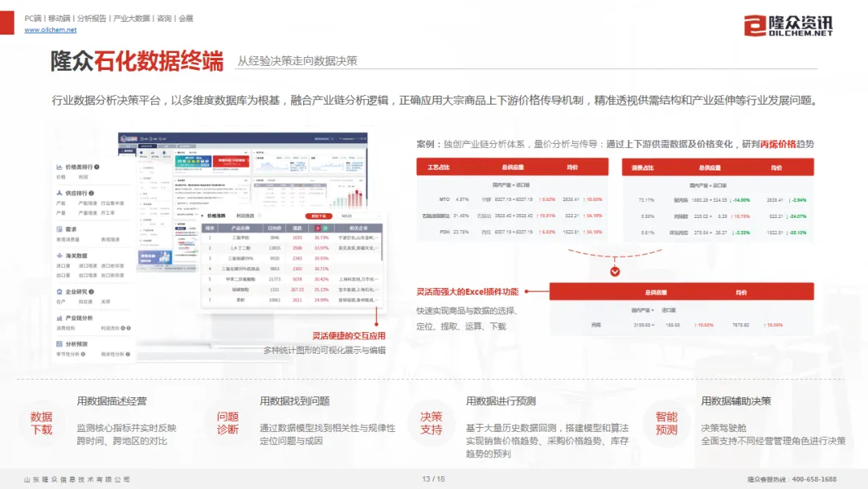Select 季节性分析 under 分析预测
Screen dimensions: 868x489
point(68,355)
